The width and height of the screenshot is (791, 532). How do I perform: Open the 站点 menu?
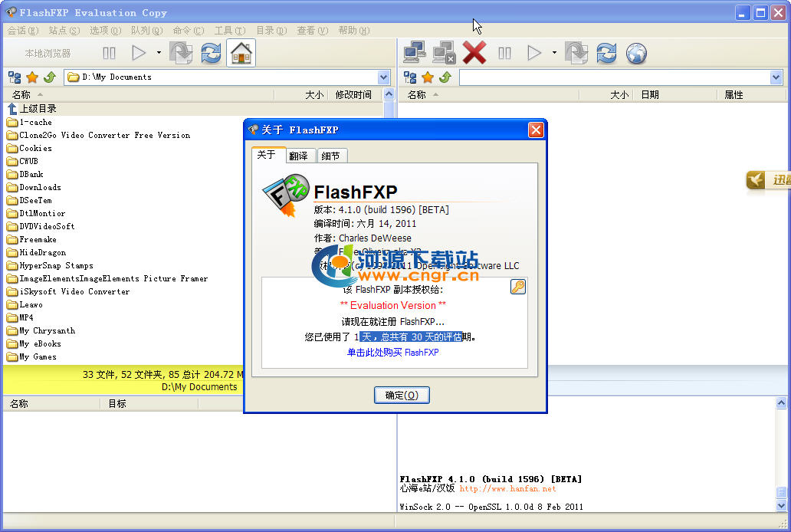point(64,31)
